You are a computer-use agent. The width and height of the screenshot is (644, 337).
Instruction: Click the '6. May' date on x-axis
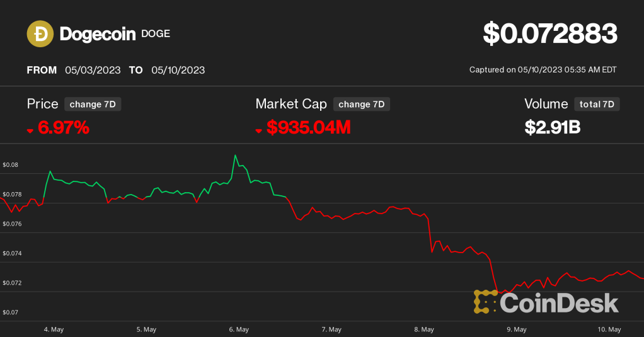pos(239,329)
